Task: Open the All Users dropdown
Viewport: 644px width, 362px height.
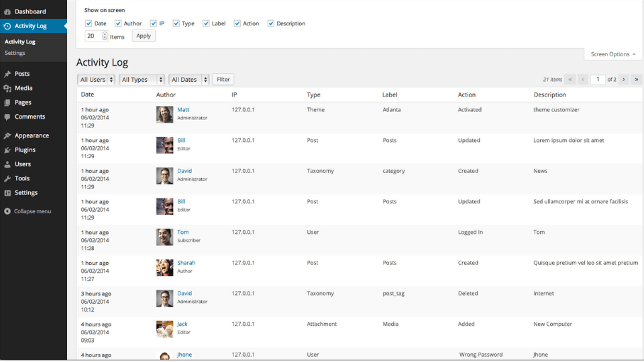Action: pos(96,80)
